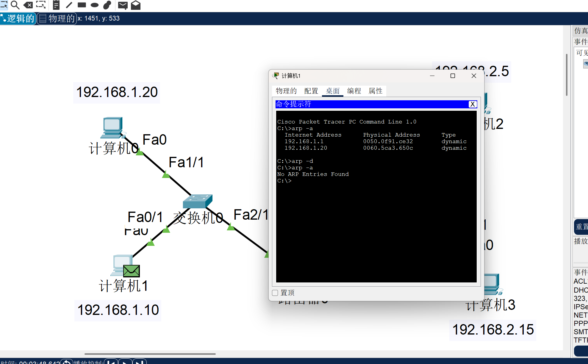Select the Draw Ellipse tool
588x364 pixels.
(94, 5)
